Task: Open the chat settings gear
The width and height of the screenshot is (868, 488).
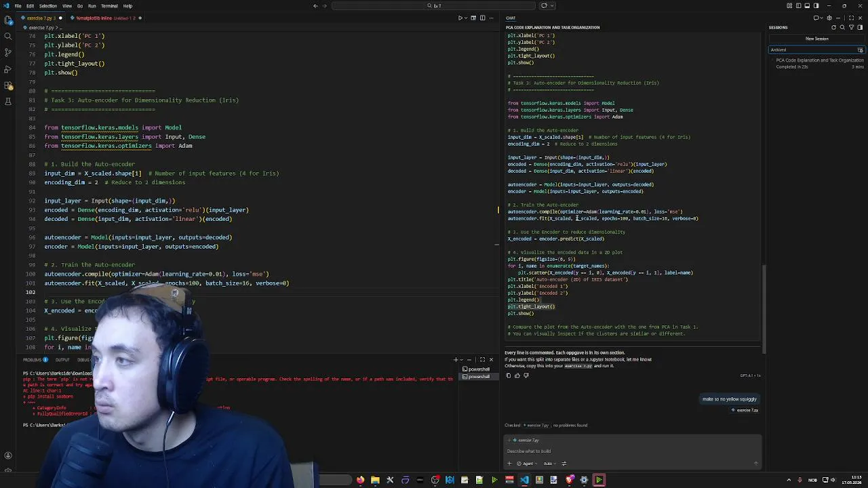Action: (829, 18)
